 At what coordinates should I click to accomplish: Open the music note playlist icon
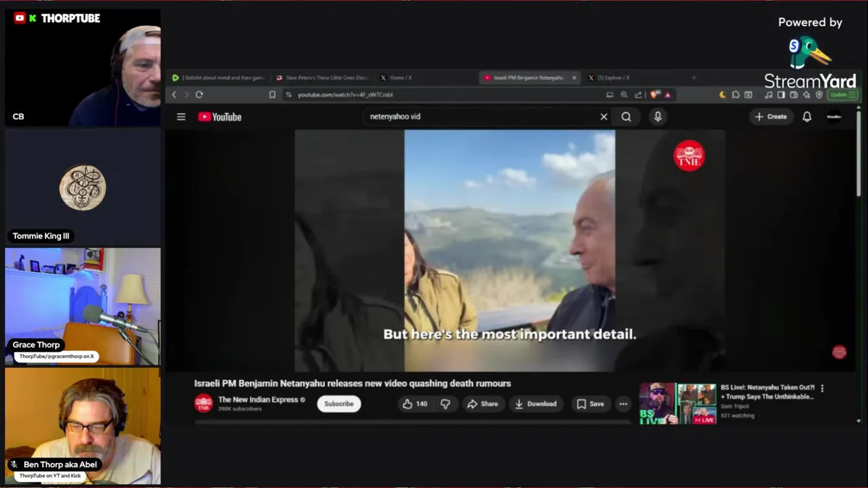[x=768, y=95]
